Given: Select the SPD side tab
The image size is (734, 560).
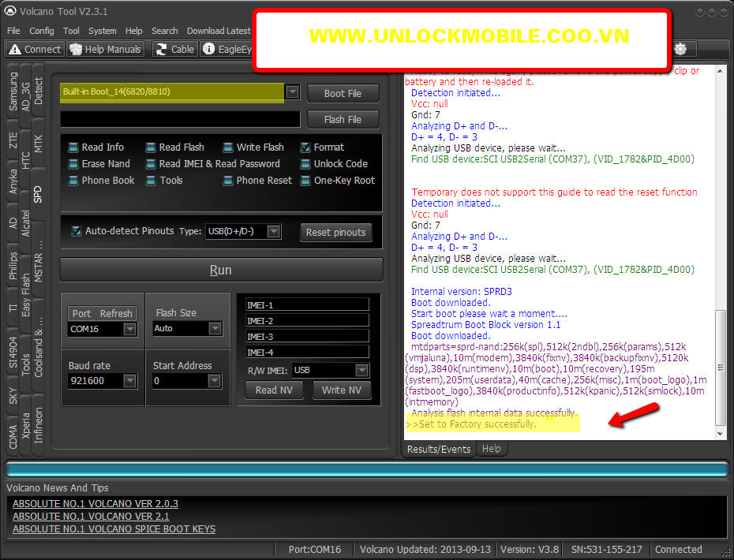Looking at the screenshot, I should point(38,194).
